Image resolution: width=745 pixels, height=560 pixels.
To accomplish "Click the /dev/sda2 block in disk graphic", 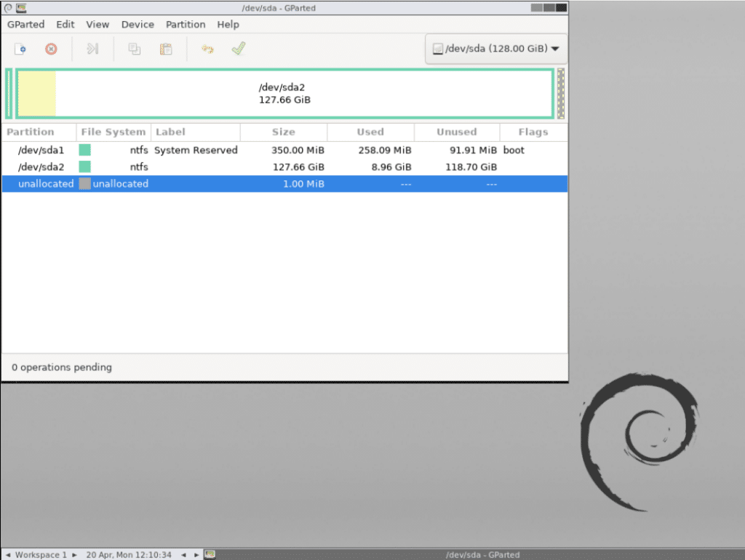I will pos(284,93).
